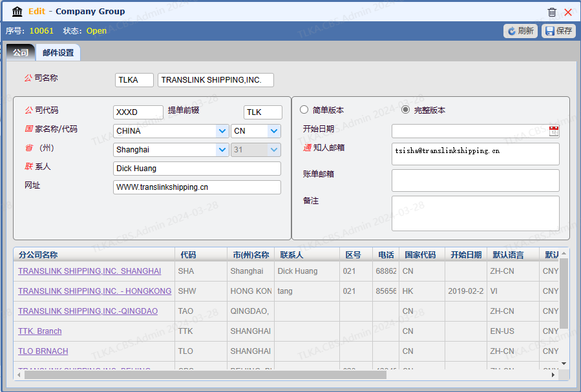Open the 邮件设置 tab
The width and height of the screenshot is (581, 392).
coord(58,52)
